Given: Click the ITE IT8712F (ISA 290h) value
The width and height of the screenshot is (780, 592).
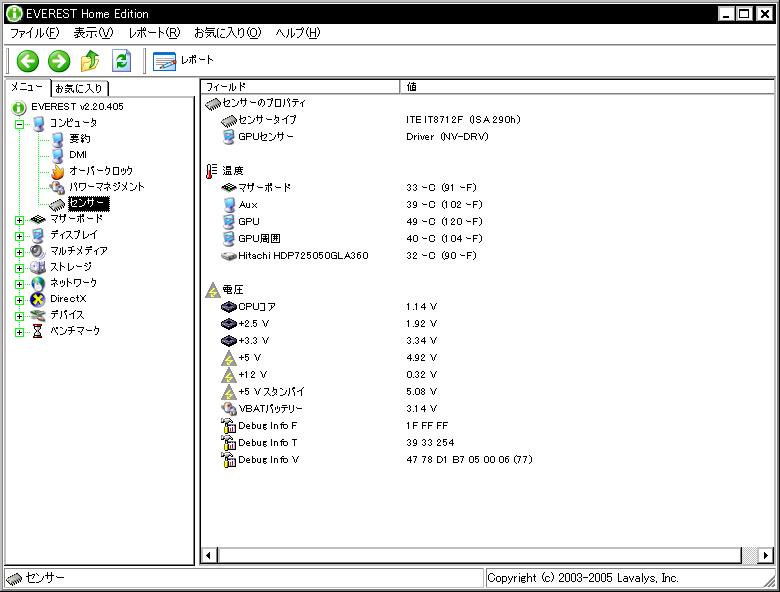Looking at the screenshot, I should coord(463,120).
